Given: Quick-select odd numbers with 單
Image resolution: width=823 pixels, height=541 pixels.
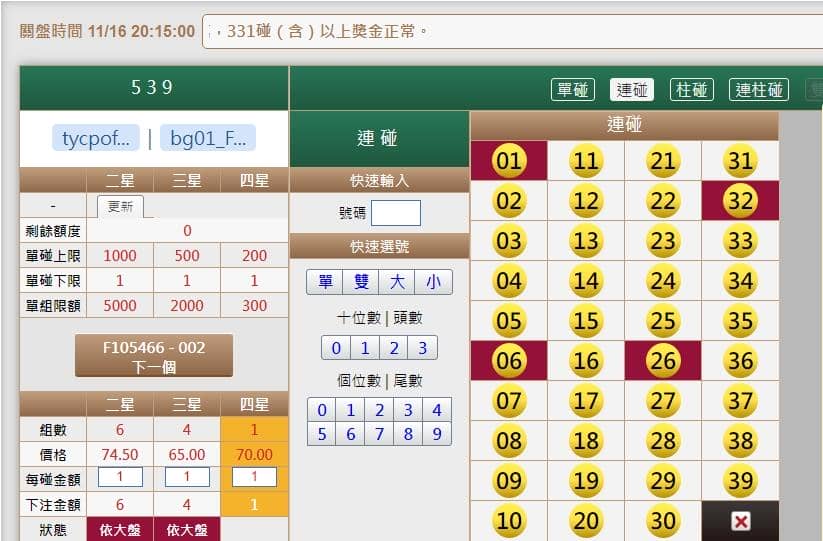Looking at the screenshot, I should click(x=325, y=282).
